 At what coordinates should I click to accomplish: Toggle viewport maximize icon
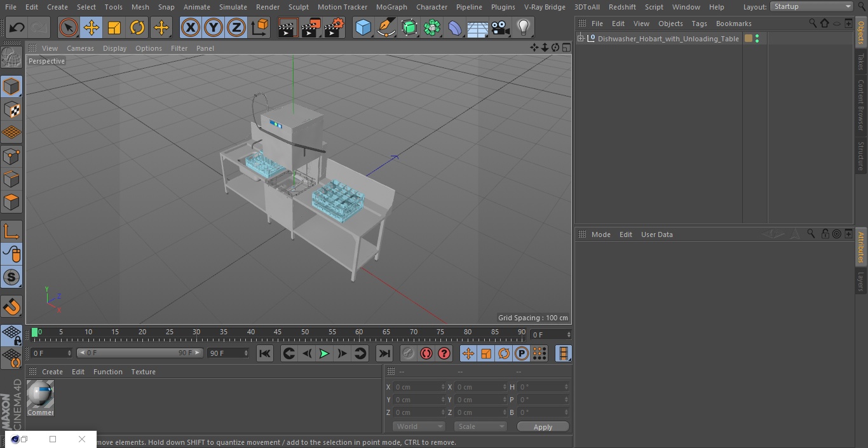566,48
